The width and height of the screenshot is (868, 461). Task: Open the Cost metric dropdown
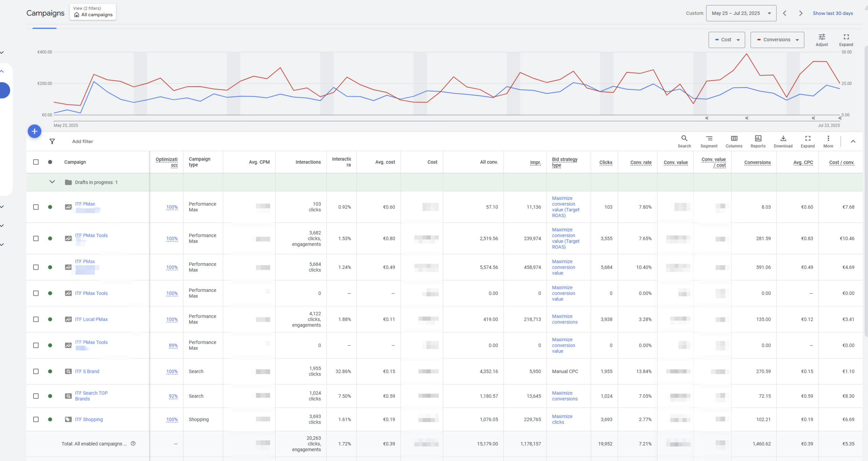pyautogui.click(x=727, y=40)
